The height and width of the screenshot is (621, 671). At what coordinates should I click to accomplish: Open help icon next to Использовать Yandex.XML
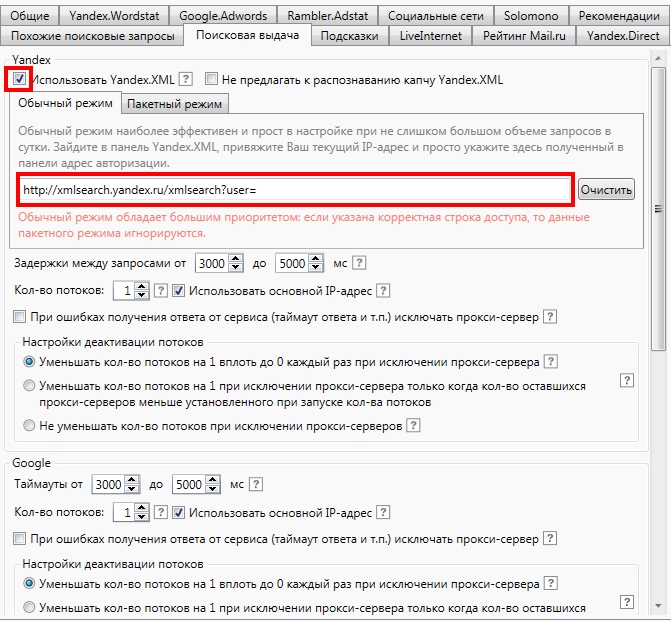pos(185,79)
